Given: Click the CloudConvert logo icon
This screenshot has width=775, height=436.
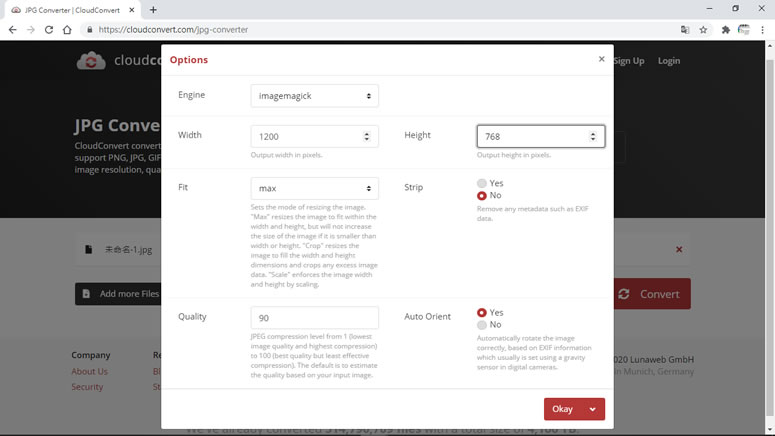Looking at the screenshot, I should tap(91, 61).
